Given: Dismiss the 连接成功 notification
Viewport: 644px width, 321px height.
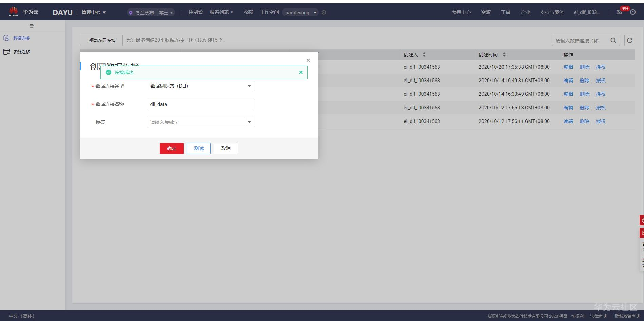Looking at the screenshot, I should [301, 72].
